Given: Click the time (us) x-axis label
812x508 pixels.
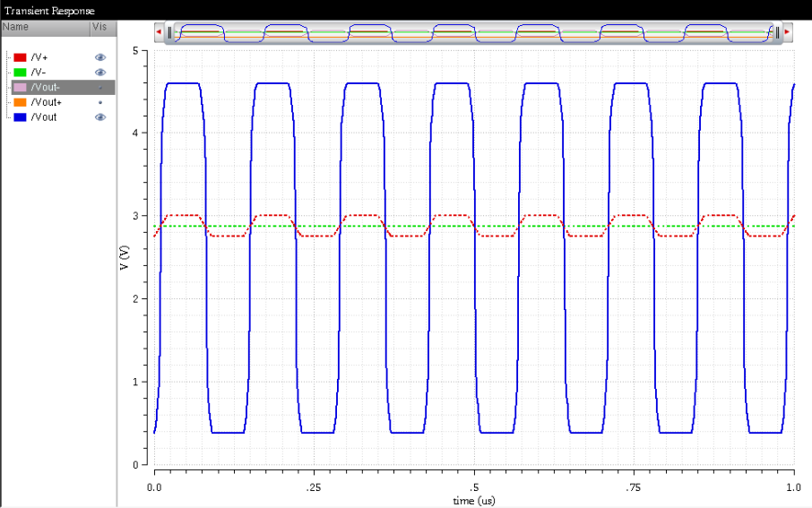Looking at the screenshot, I should (x=474, y=501).
